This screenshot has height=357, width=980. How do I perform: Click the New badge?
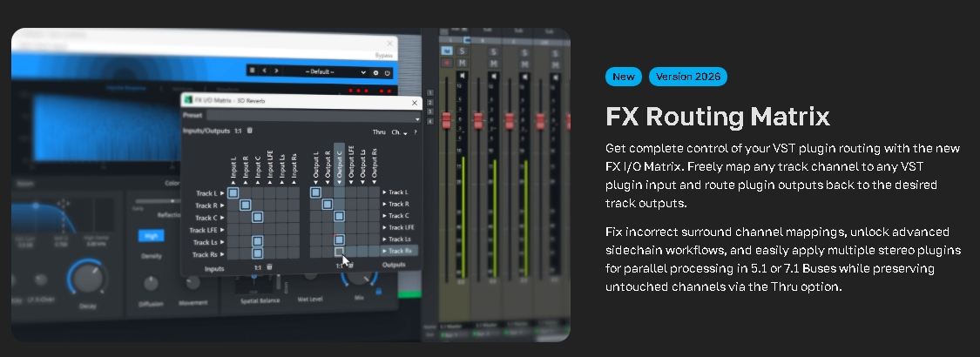pyautogui.click(x=623, y=77)
